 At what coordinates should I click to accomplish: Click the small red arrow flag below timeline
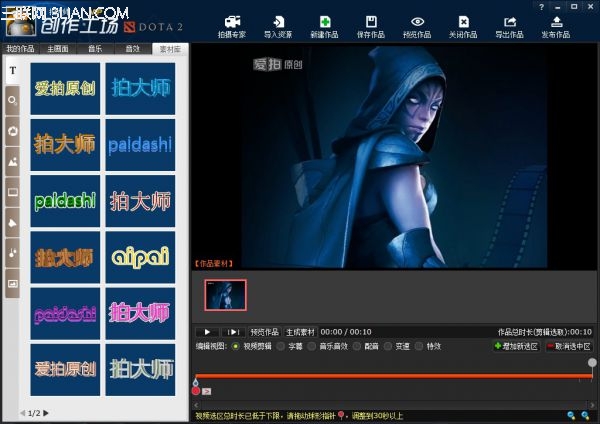tap(207, 391)
